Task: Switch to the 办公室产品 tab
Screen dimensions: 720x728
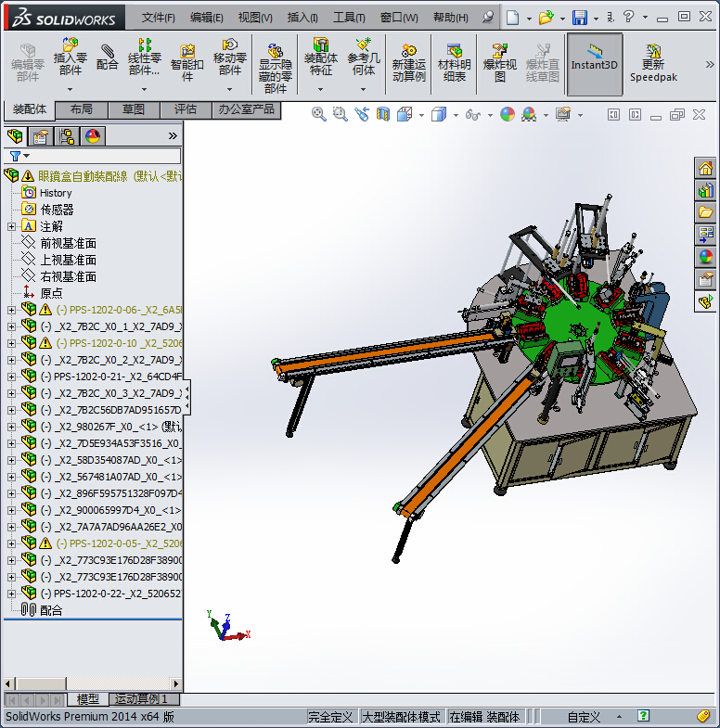Action: click(x=246, y=109)
